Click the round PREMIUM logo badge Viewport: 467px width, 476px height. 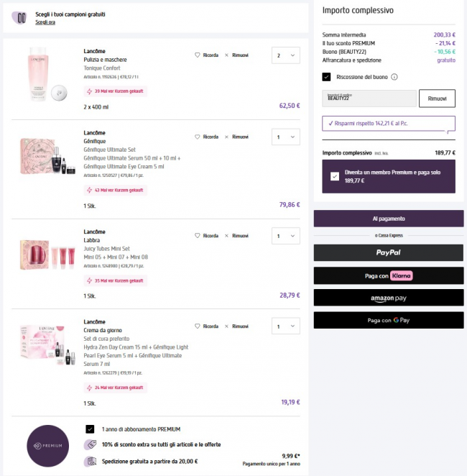48,446
